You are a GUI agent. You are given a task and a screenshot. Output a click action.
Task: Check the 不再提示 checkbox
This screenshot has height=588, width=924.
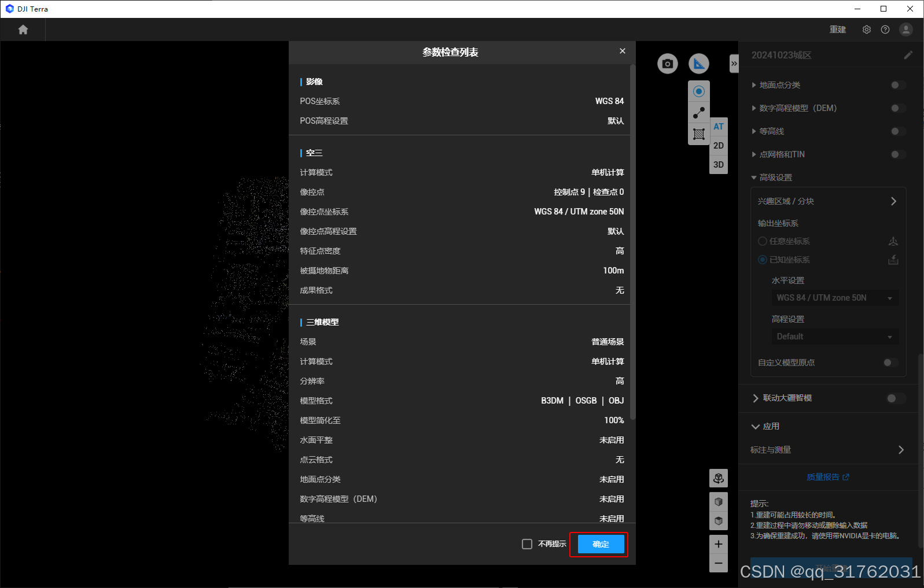(x=527, y=544)
